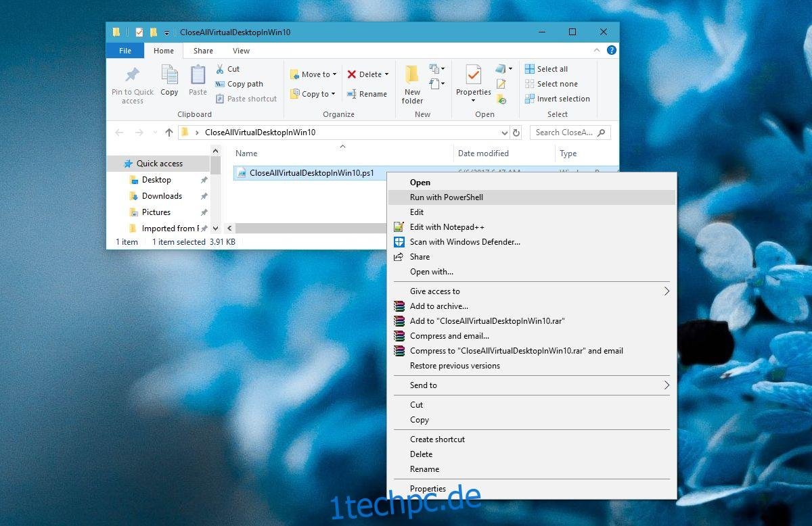Choose Add to archive...

[x=532, y=306]
